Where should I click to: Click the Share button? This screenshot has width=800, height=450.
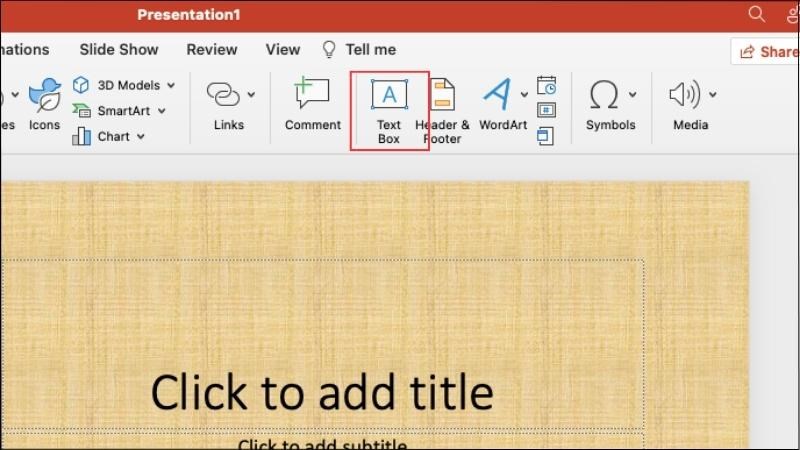point(765,52)
